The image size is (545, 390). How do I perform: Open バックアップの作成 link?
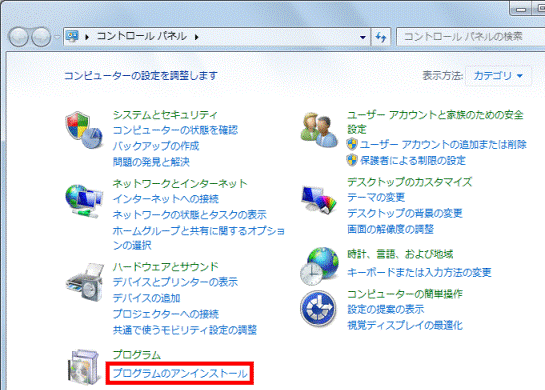tap(156, 146)
